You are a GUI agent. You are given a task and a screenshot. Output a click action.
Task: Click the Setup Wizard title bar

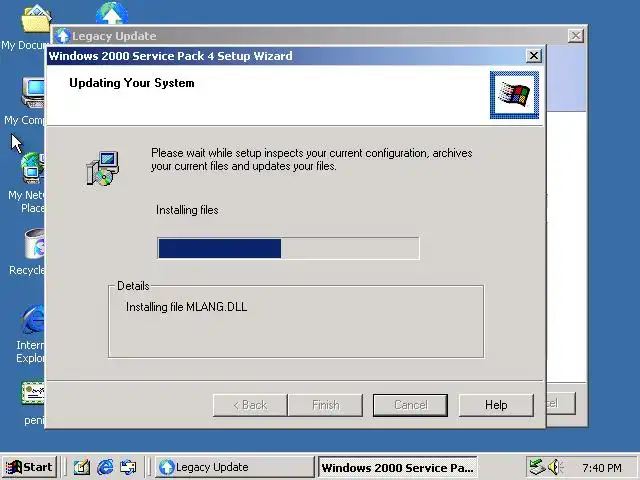pyautogui.click(x=286, y=56)
